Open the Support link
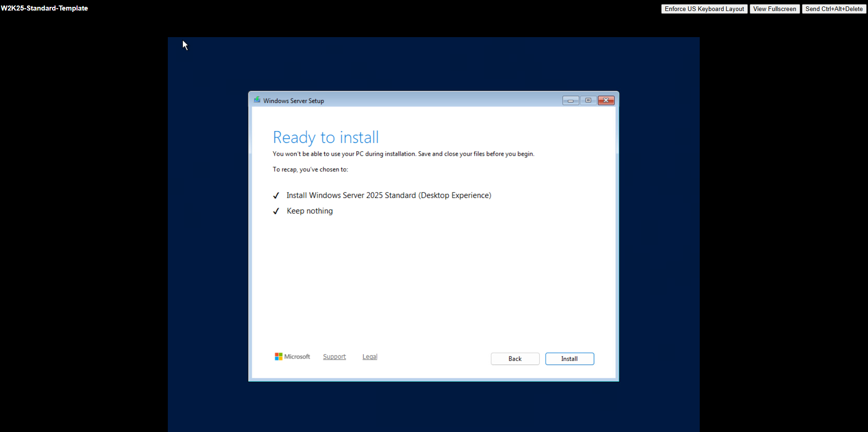Screen dimensions: 868x432 [x=334, y=356]
